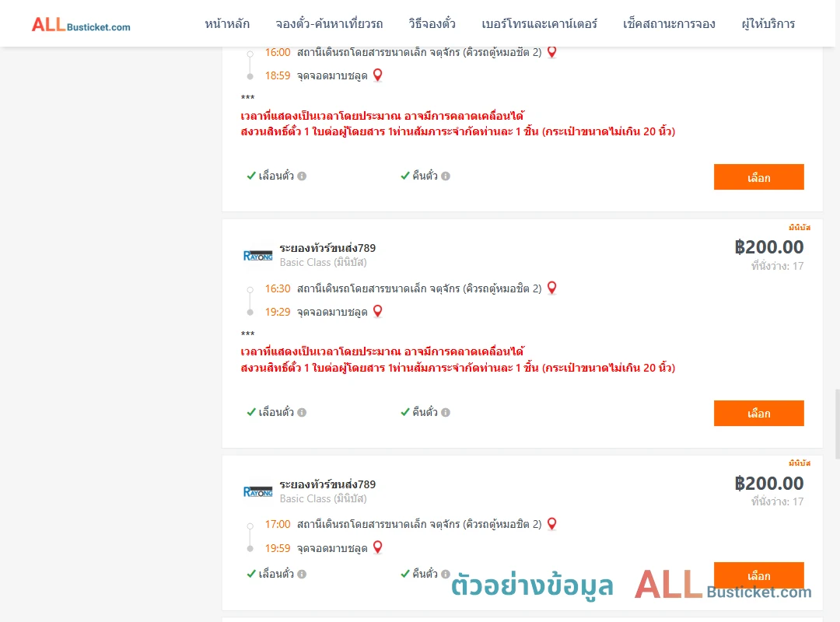Viewport: 840px width, 622px height.
Task: Open เช็คสถานะการจอง menu item
Action: pos(669,24)
